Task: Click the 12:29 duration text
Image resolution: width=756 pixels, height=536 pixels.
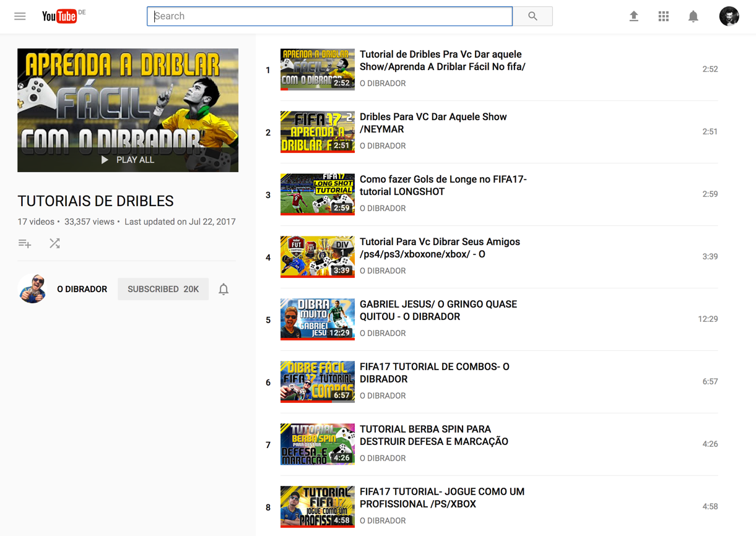Action: point(708,319)
